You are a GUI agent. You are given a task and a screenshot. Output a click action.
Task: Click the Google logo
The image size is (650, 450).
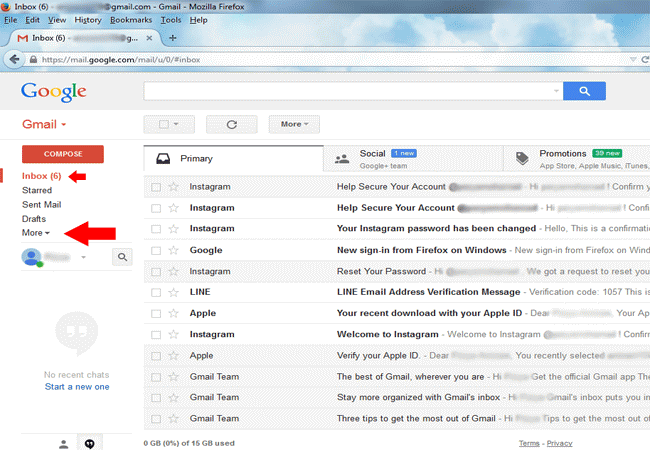click(x=54, y=92)
